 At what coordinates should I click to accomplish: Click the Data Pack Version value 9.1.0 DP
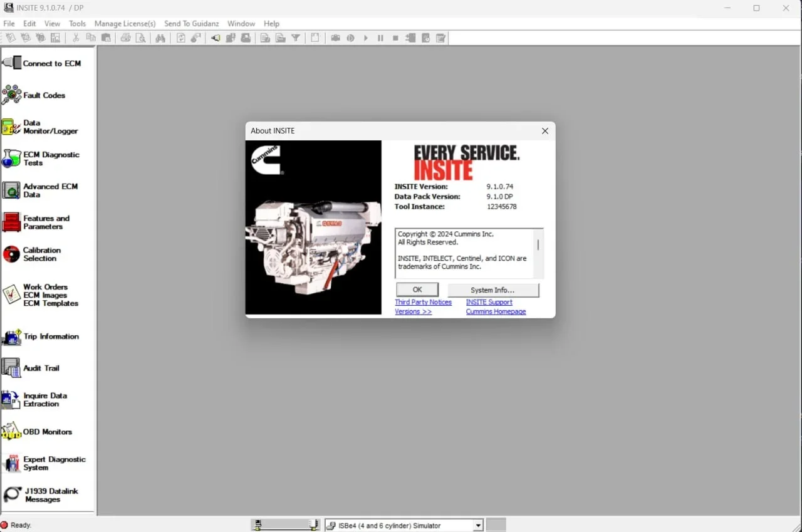(x=499, y=196)
